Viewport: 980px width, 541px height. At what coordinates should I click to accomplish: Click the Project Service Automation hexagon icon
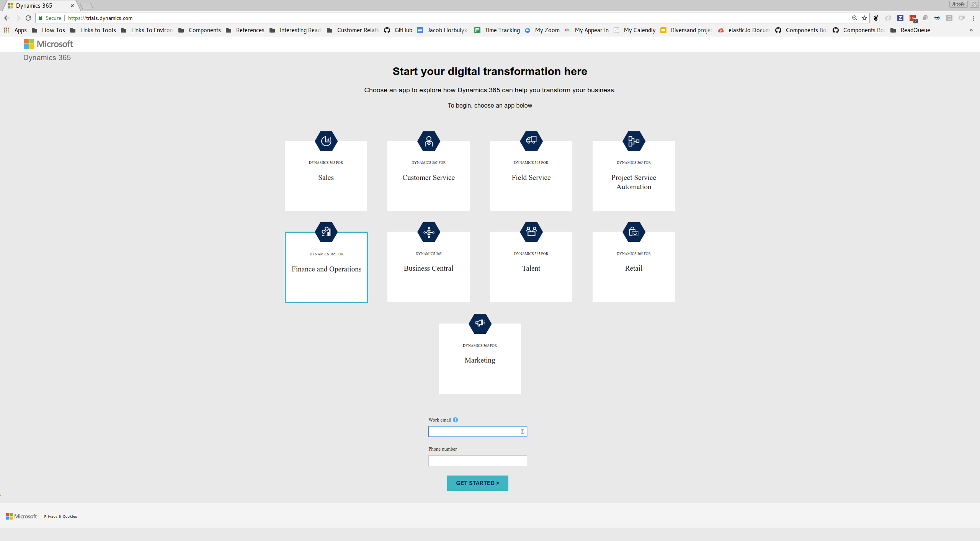click(634, 141)
